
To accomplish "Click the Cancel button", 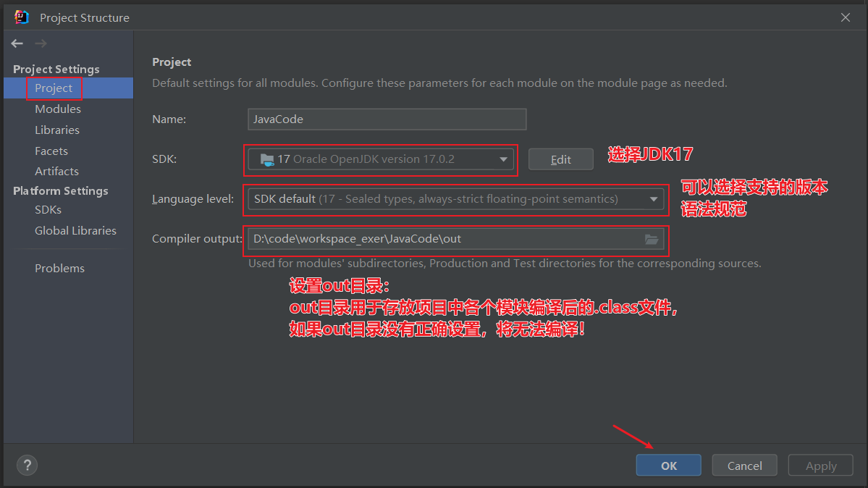I will (744, 466).
